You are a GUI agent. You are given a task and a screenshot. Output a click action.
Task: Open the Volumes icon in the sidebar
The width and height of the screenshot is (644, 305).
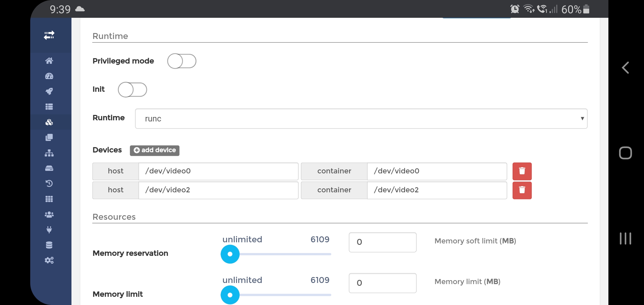click(x=49, y=169)
